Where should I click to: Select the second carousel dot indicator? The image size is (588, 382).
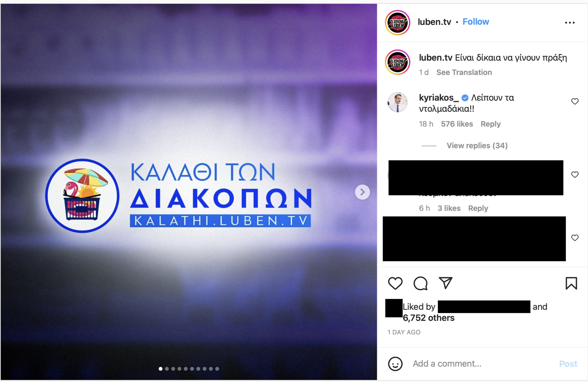tap(167, 369)
